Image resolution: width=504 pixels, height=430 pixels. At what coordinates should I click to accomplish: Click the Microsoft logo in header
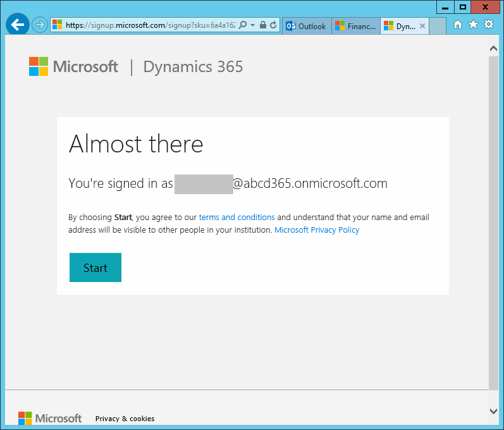click(73, 66)
